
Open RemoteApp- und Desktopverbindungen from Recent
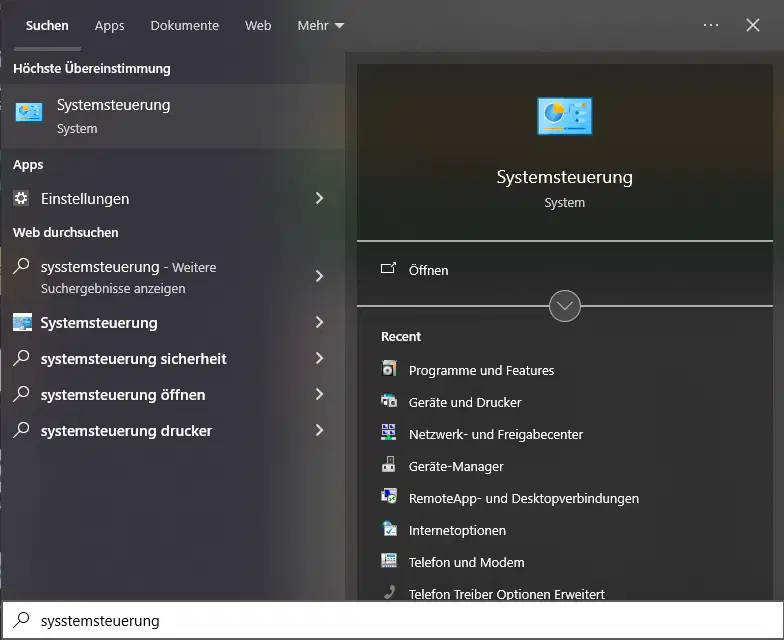click(524, 498)
